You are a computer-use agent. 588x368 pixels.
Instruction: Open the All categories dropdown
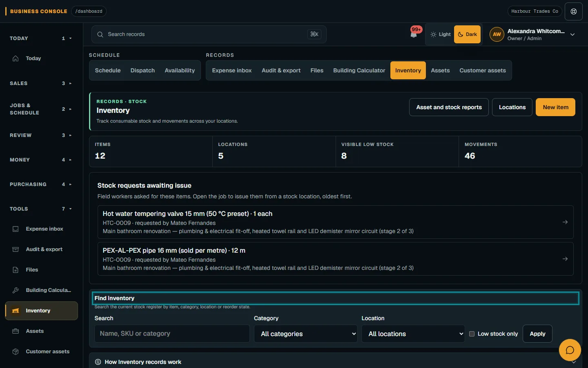point(306,334)
